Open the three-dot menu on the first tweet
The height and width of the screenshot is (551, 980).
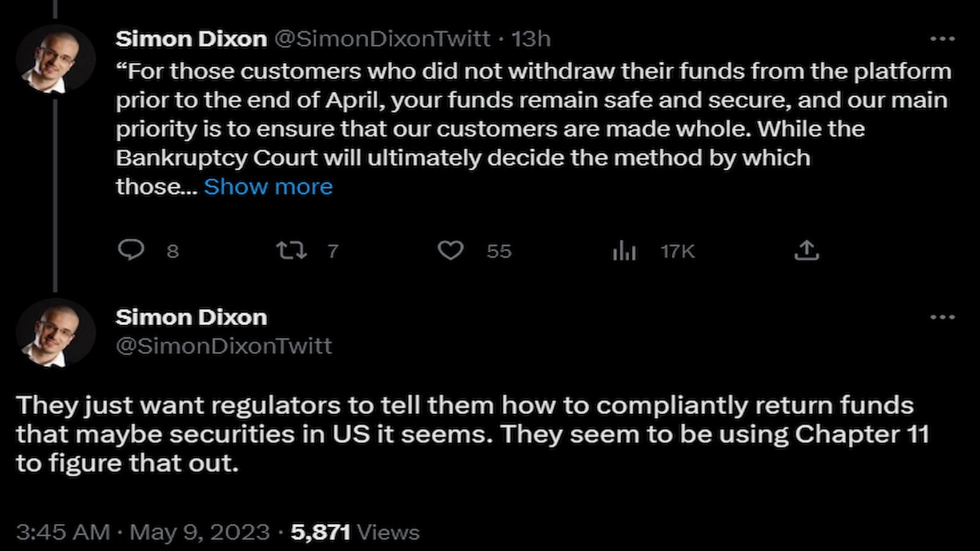(x=941, y=39)
